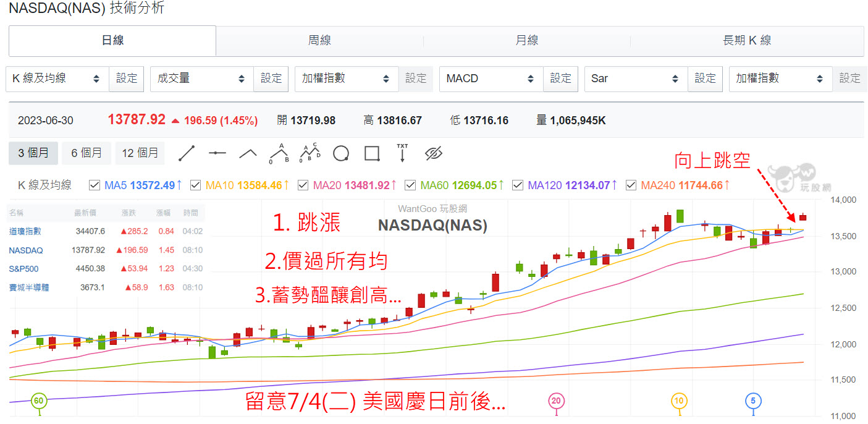Select the A-B-C-D wave pattern tool
The width and height of the screenshot is (868, 424).
[x=311, y=153]
